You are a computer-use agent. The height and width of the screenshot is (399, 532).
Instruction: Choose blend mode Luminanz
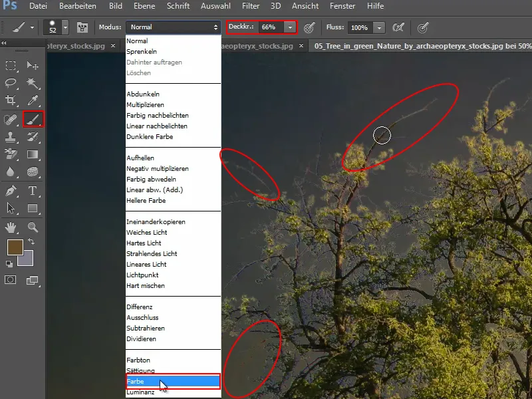[173, 392]
